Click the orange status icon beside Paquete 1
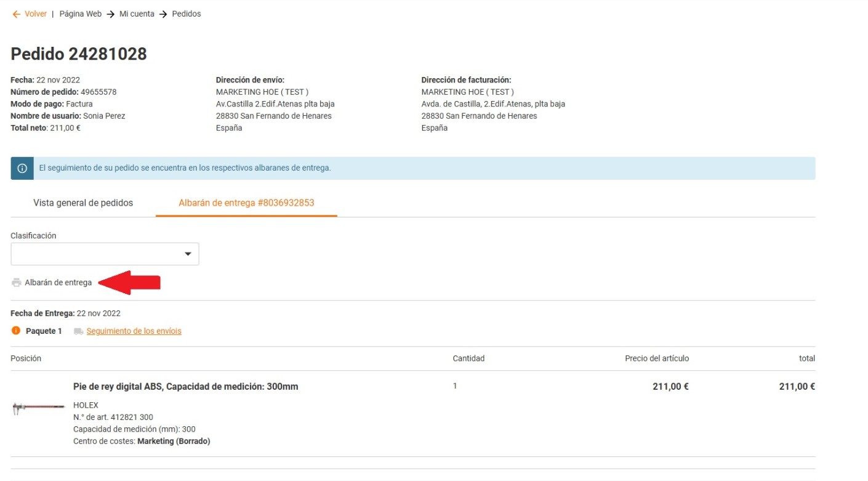Image resolution: width=868 pixels, height=481 pixels. pyautogui.click(x=16, y=331)
